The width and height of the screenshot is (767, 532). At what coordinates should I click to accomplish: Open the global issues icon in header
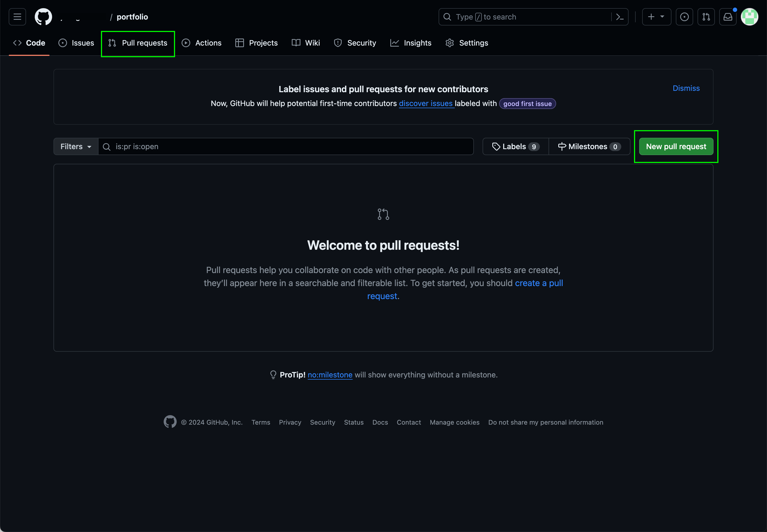684,17
